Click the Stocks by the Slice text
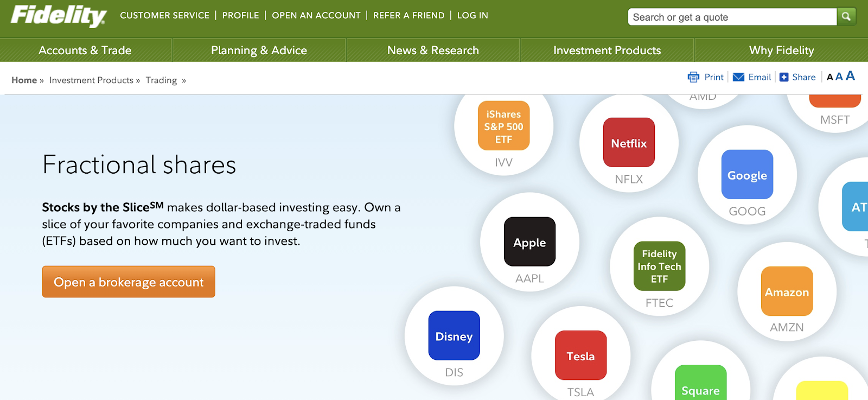 103,207
